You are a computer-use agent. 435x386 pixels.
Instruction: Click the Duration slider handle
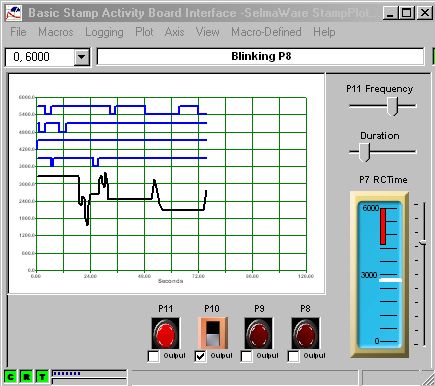[364, 152]
